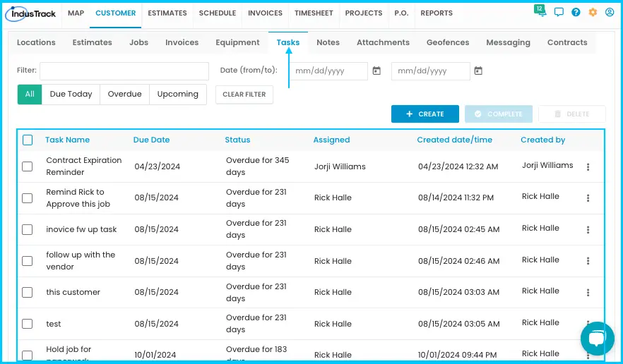Switch to the Messaging tab
The image size is (623, 364).
[x=508, y=42]
